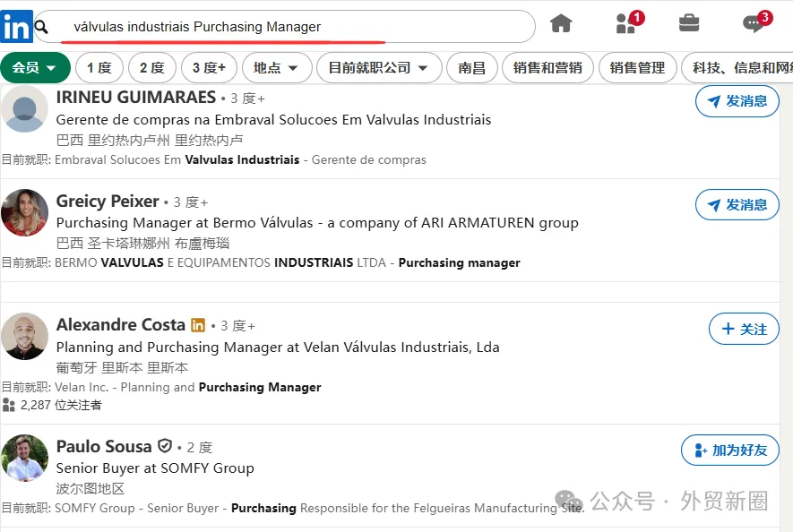Click the headline 'Gerente de compras na Embraval'
The height and width of the screenshot is (532, 793).
tap(273, 120)
